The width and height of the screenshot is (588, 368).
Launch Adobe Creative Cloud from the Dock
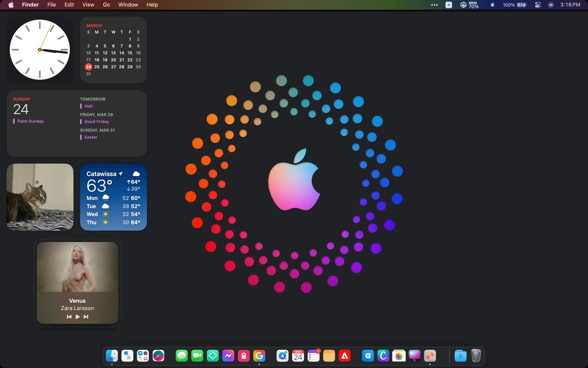click(x=345, y=356)
